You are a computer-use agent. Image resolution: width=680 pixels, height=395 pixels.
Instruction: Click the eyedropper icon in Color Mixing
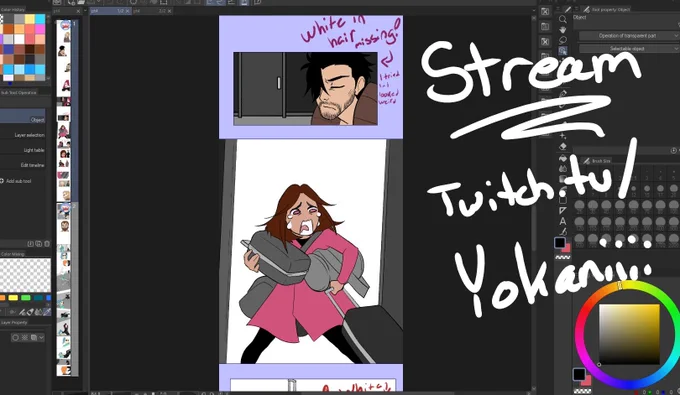click(x=46, y=312)
